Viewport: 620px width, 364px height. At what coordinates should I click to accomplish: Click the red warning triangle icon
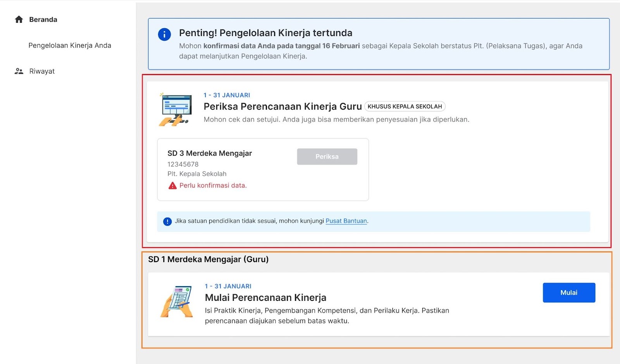(172, 186)
